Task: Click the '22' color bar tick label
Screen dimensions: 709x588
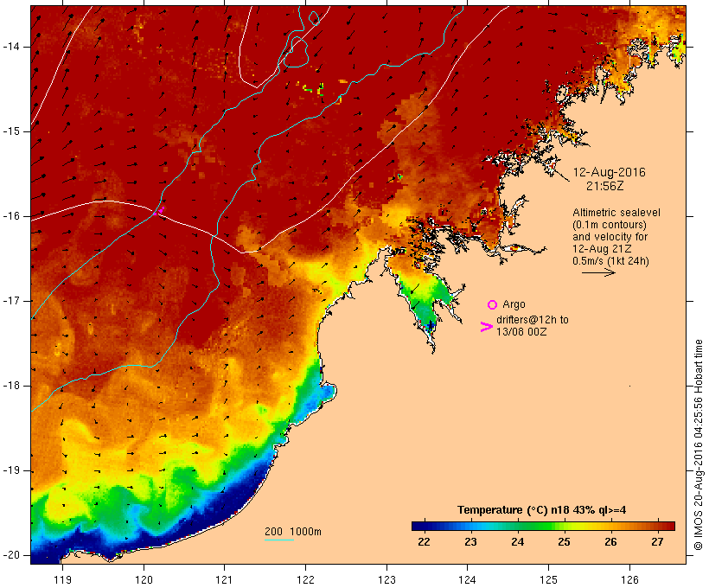Action: point(424,542)
